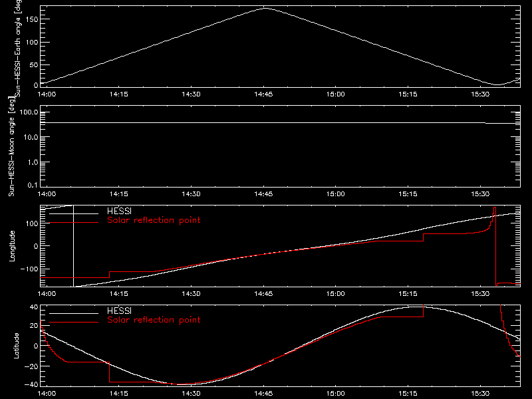Click the 20 tick on Latitude axis
Screen dimensions: 532x399
click(34, 326)
